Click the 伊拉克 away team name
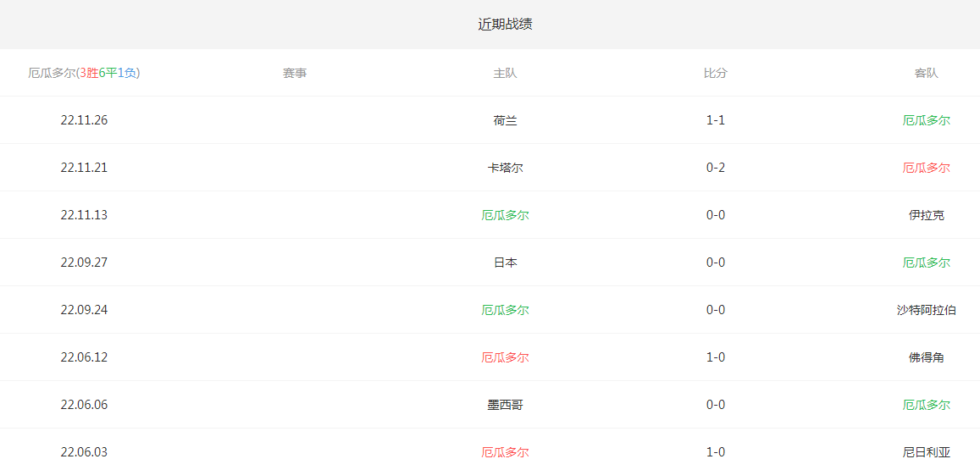 click(x=926, y=215)
